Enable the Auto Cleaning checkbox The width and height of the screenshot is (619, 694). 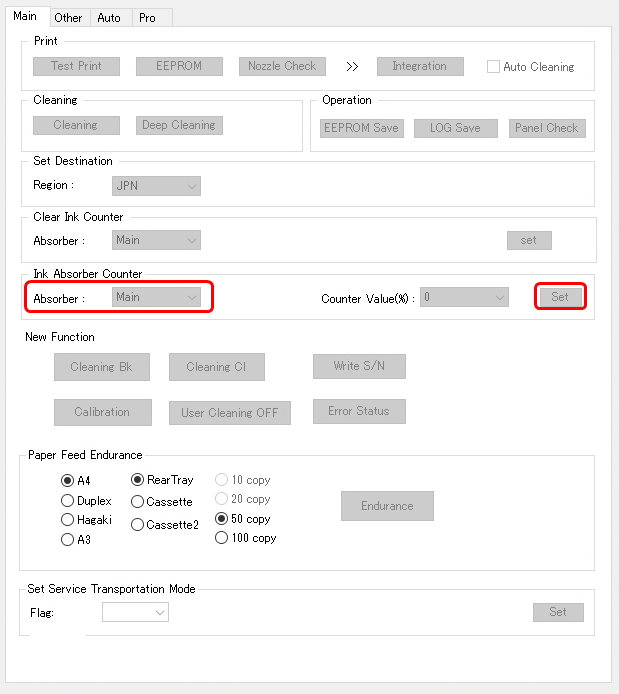493,67
